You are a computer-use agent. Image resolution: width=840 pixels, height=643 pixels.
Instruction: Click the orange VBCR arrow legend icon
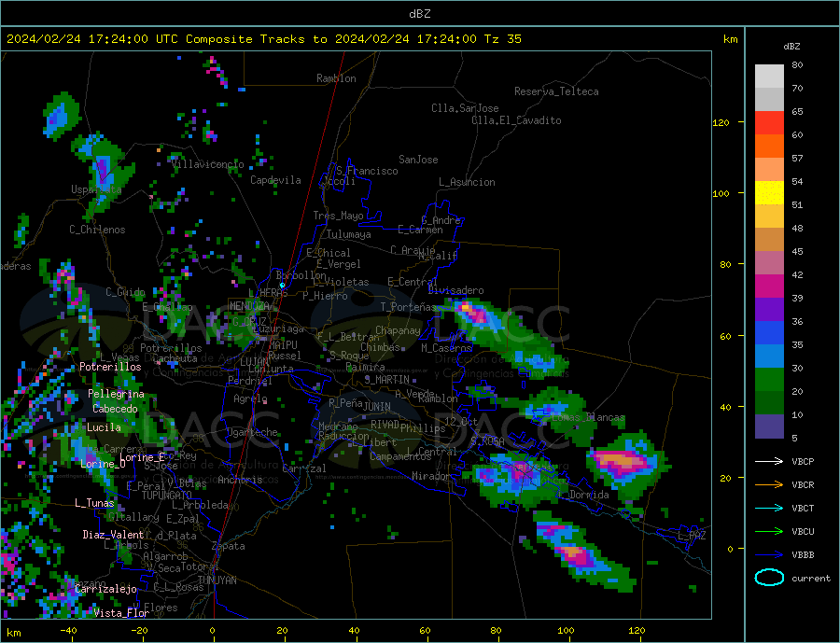click(769, 485)
